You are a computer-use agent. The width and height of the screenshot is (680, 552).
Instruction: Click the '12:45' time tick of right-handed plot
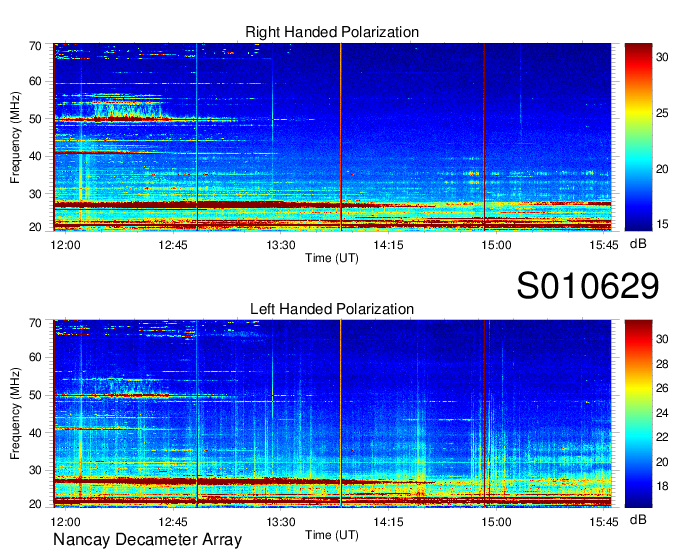pos(173,245)
